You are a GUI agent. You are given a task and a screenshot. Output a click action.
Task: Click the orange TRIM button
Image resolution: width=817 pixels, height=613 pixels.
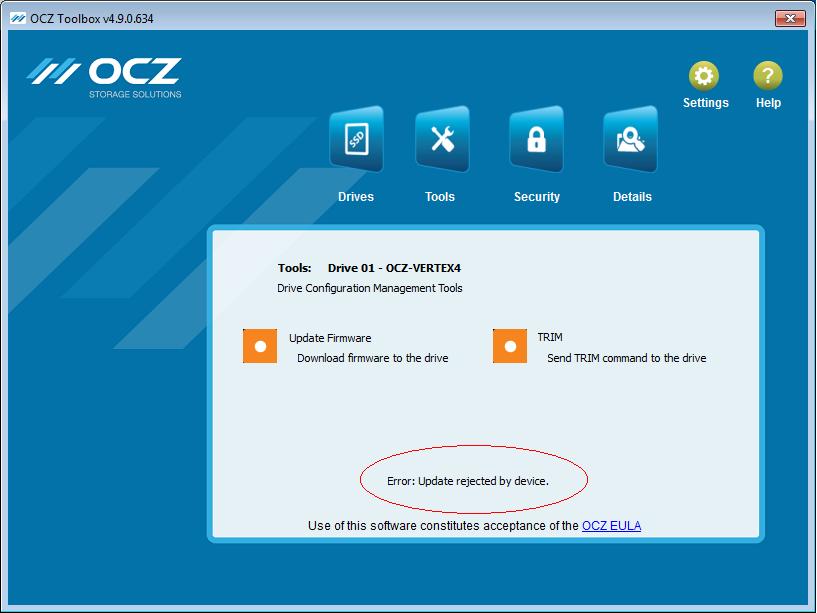click(510, 346)
